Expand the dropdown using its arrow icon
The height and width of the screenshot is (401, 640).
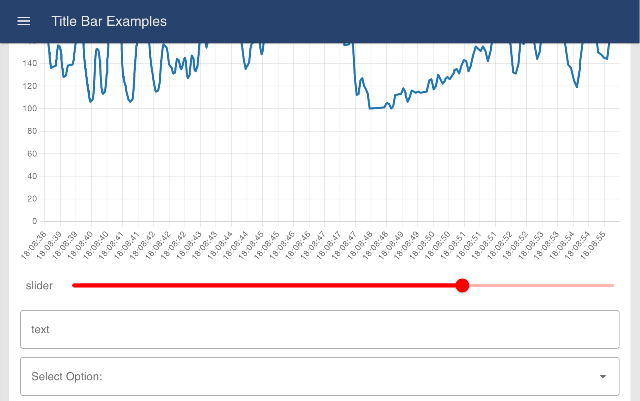point(602,377)
